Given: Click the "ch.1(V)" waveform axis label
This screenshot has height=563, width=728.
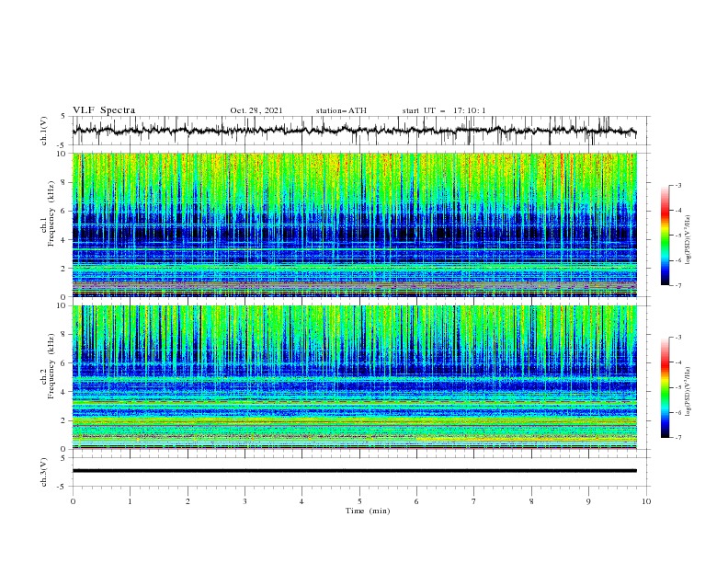Looking at the screenshot, I should click(x=44, y=131).
